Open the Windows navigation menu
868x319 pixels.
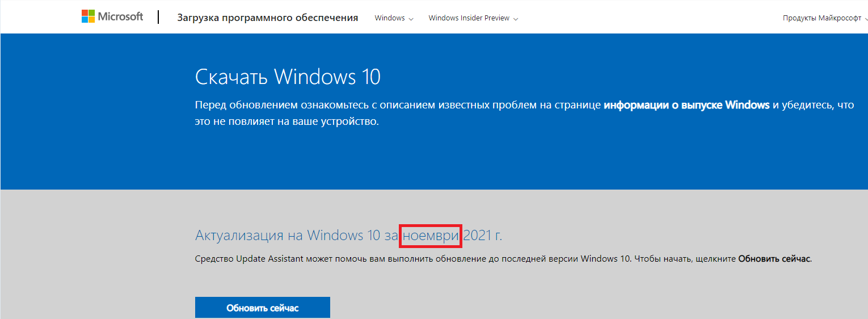pos(390,18)
